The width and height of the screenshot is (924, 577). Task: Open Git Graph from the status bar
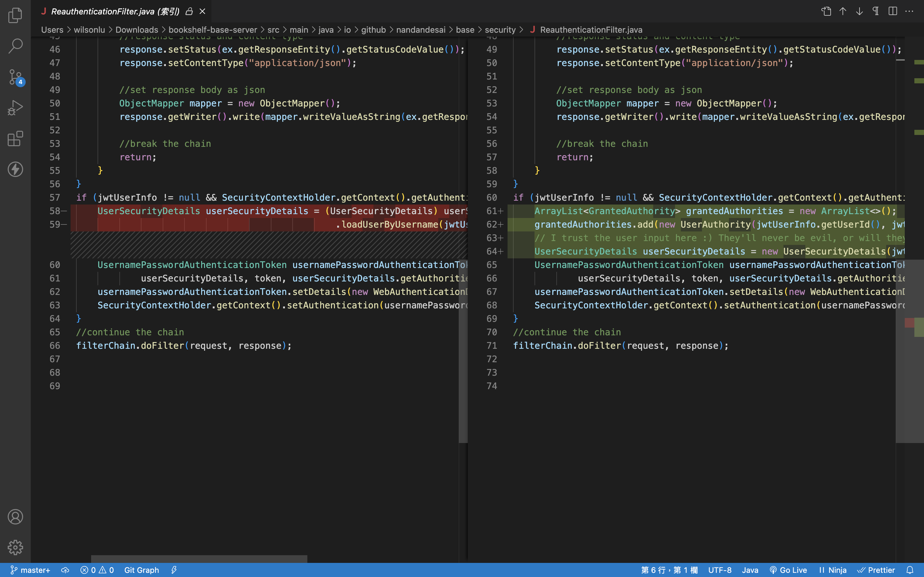(141, 570)
